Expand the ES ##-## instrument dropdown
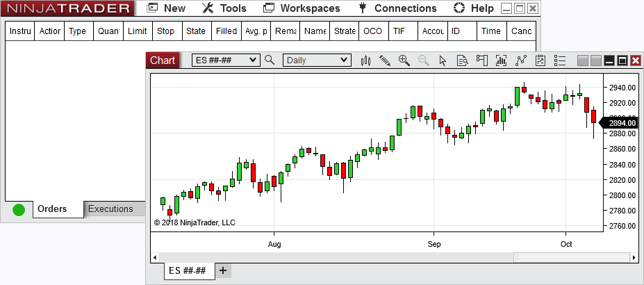 253,60
